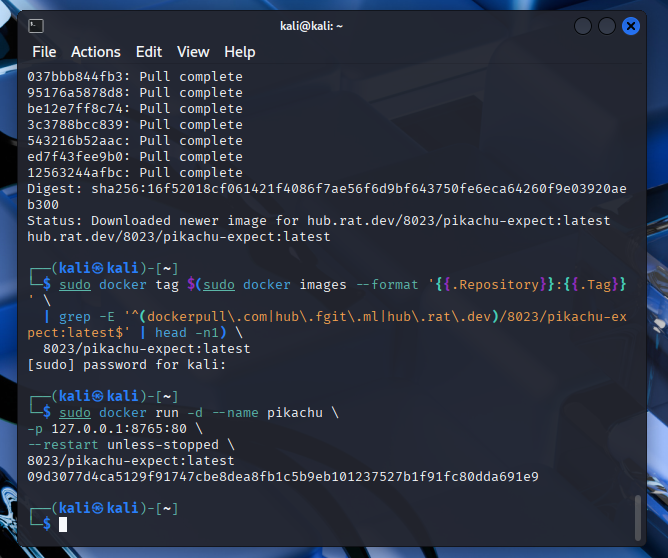Click the '-p 127.0.0.1:8765:80' port mapping line

(x=107, y=428)
